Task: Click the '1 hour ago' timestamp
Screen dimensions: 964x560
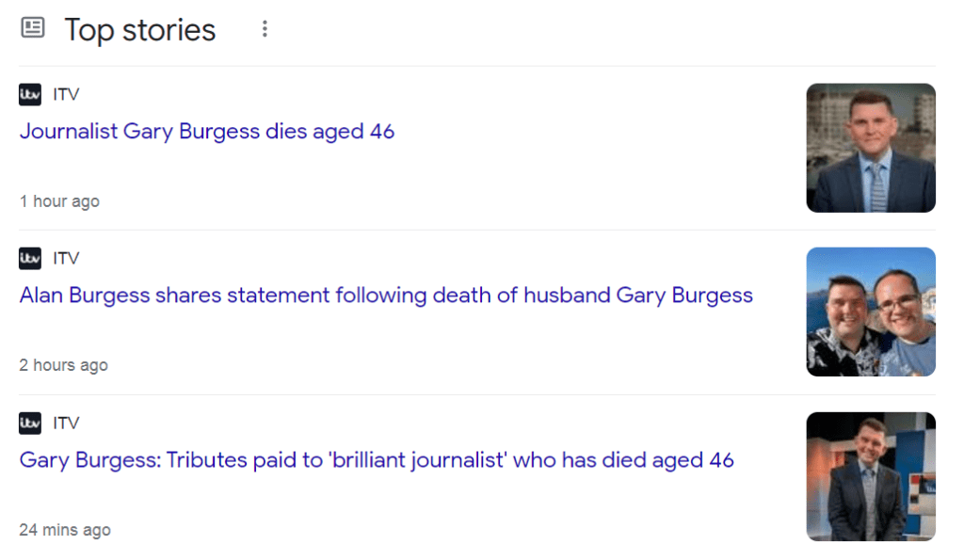Action: [59, 201]
